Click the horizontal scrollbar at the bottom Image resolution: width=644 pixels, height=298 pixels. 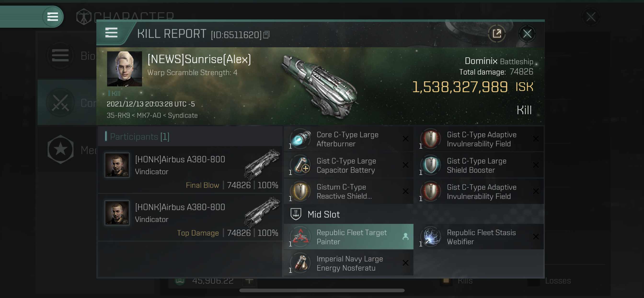[322, 291]
